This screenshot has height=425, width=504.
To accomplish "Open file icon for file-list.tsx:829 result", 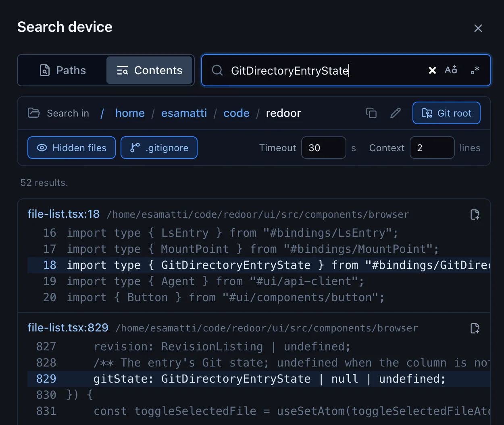I will [475, 328].
